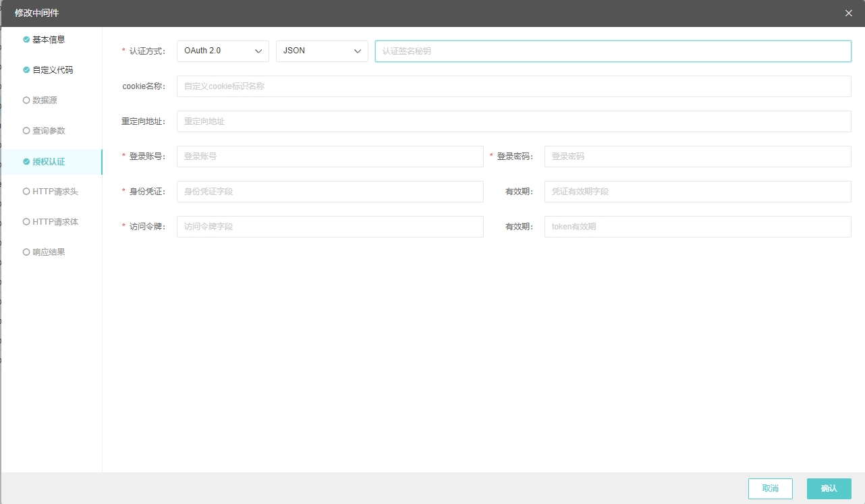
Task: Click the 取消 button
Action: coord(771,488)
